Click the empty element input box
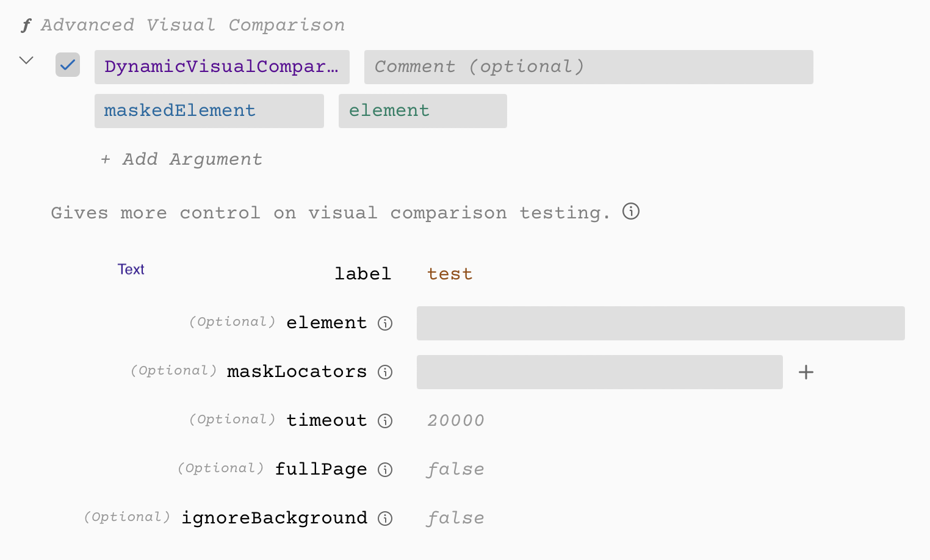Image resolution: width=930 pixels, height=560 pixels. pyautogui.click(x=660, y=323)
